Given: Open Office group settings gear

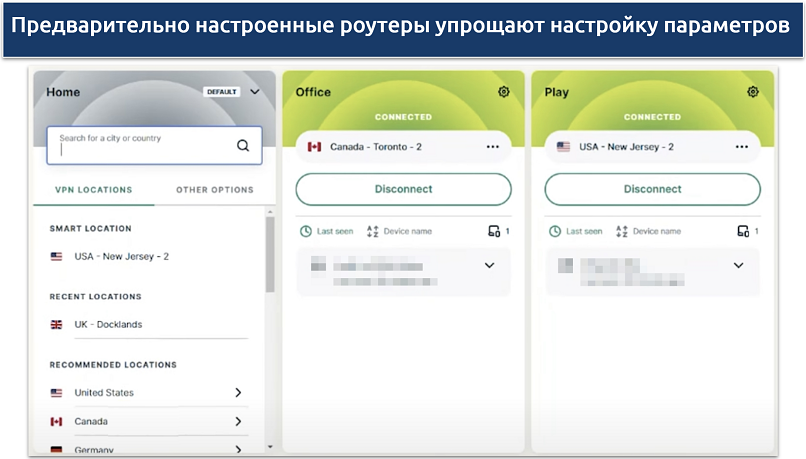Looking at the screenshot, I should click(503, 92).
